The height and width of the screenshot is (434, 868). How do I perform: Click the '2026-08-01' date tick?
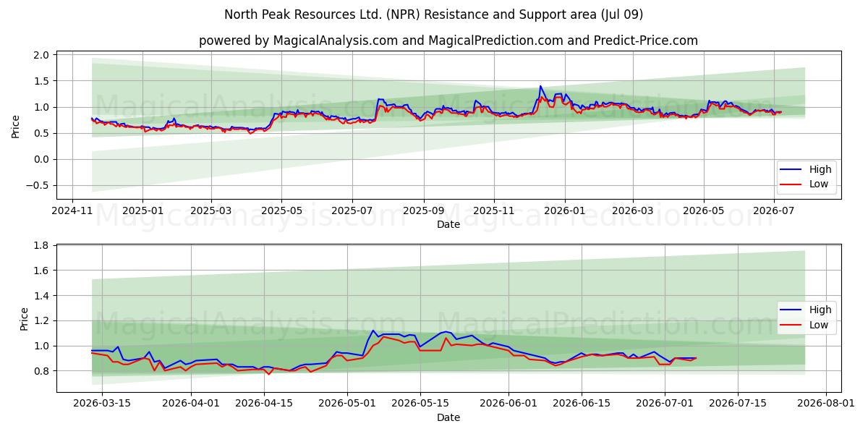(x=826, y=403)
